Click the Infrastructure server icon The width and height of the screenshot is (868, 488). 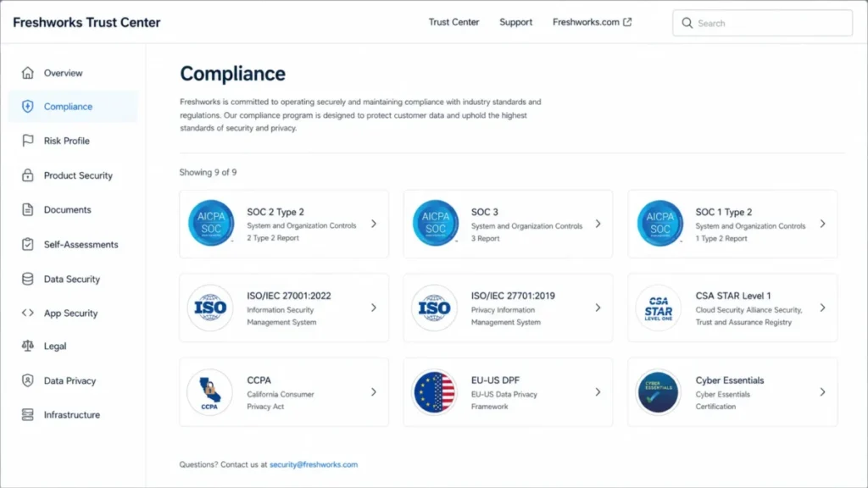tap(28, 414)
